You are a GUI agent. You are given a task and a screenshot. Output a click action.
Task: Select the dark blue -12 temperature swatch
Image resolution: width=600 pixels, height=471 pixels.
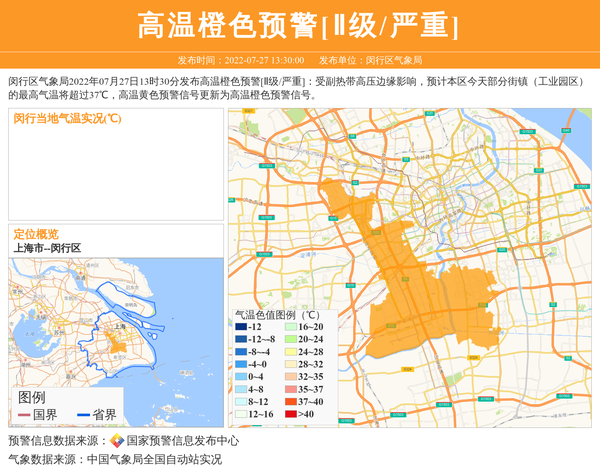pyautogui.click(x=240, y=327)
